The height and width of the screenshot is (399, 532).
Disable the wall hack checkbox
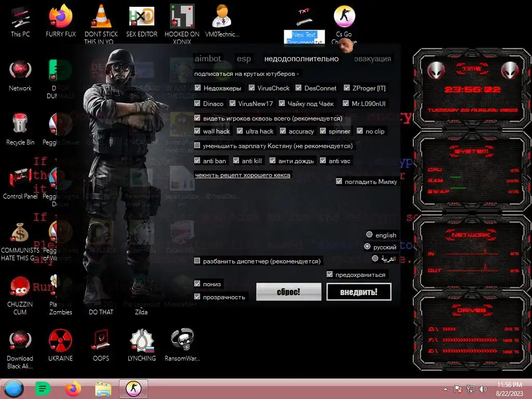pyautogui.click(x=197, y=131)
